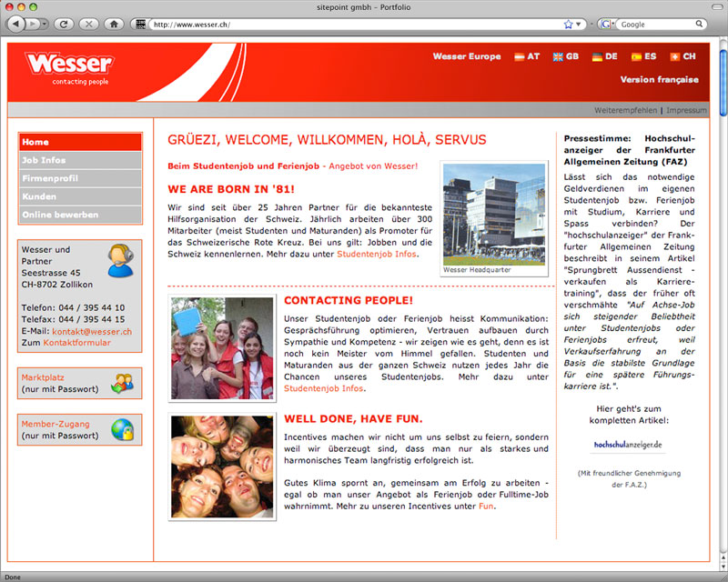The height and width of the screenshot is (582, 728).
Task: Open the address bar history dropdown arrow
Action: point(579,25)
